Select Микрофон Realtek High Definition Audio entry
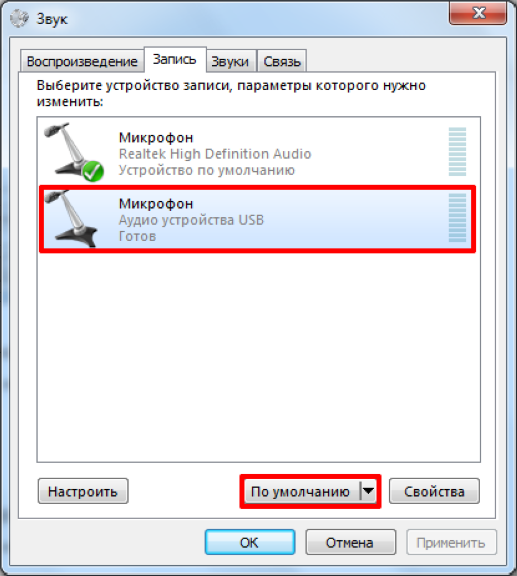517x576 pixels. point(258,153)
